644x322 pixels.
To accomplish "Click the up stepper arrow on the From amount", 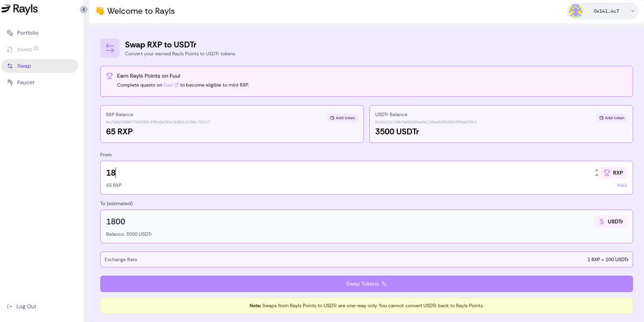I will pyautogui.click(x=596, y=169).
